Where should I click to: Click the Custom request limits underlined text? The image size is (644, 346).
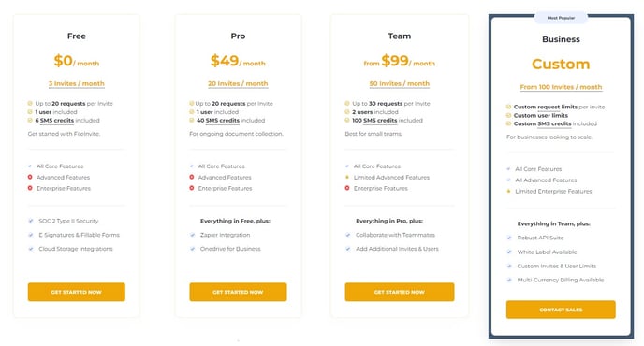(x=546, y=107)
